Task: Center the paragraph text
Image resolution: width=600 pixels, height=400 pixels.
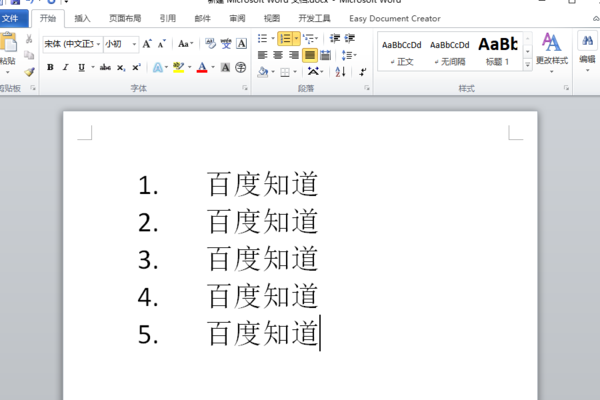Action: click(278, 55)
